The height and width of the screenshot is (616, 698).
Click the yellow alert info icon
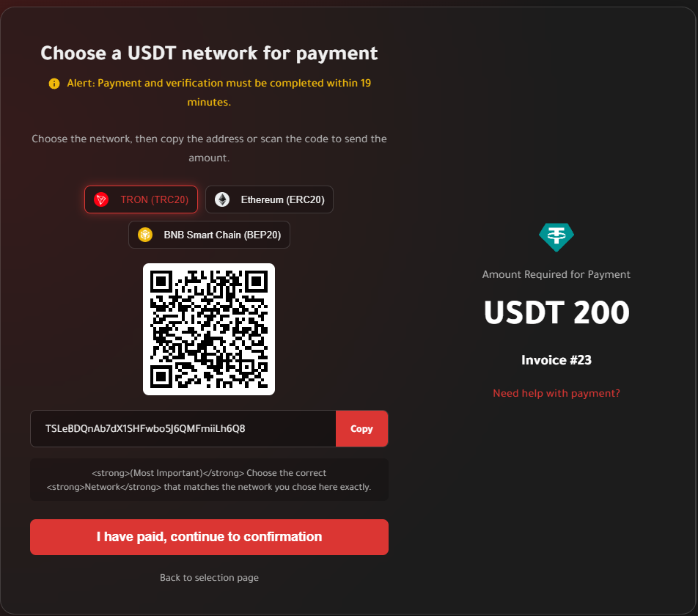tap(54, 84)
